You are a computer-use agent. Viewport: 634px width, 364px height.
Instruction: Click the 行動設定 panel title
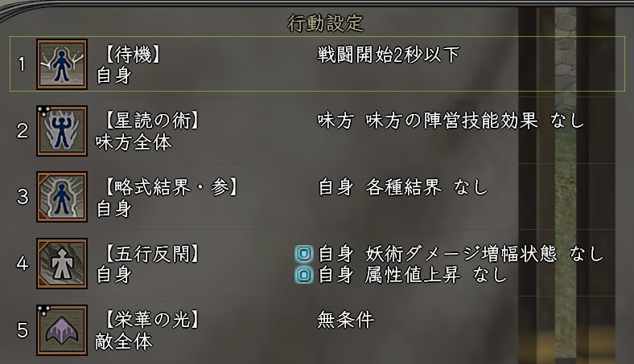pos(326,22)
